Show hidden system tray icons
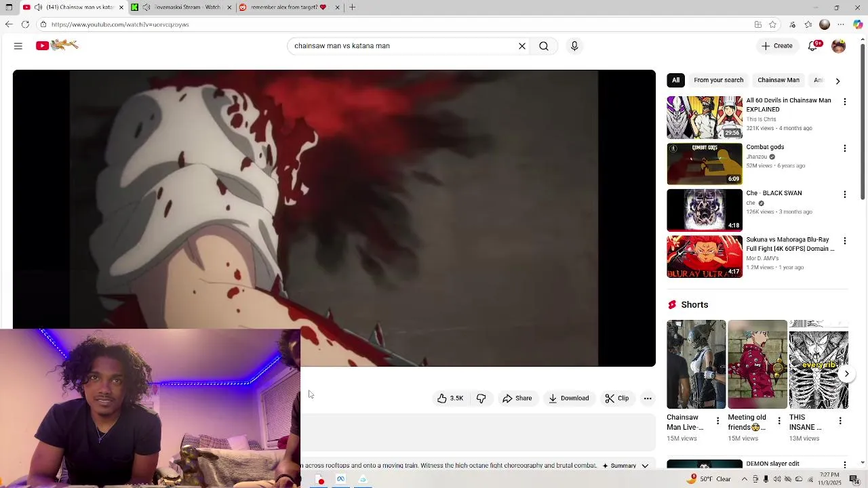The image size is (868, 488). (744, 479)
